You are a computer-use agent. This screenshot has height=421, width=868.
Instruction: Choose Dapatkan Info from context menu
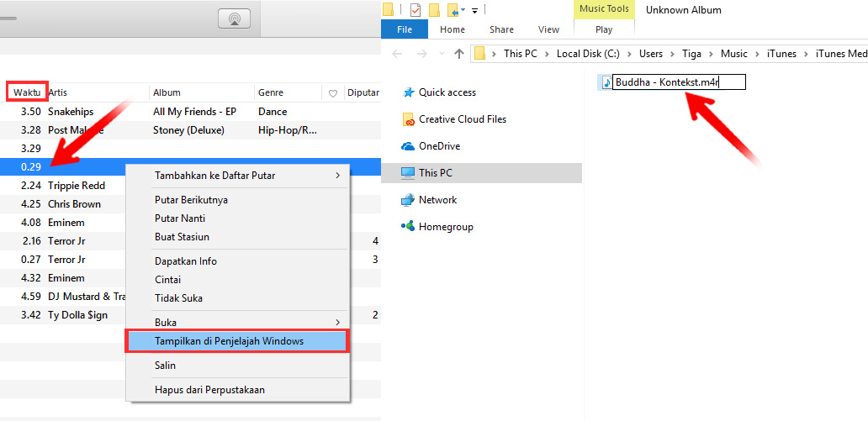pos(186,261)
